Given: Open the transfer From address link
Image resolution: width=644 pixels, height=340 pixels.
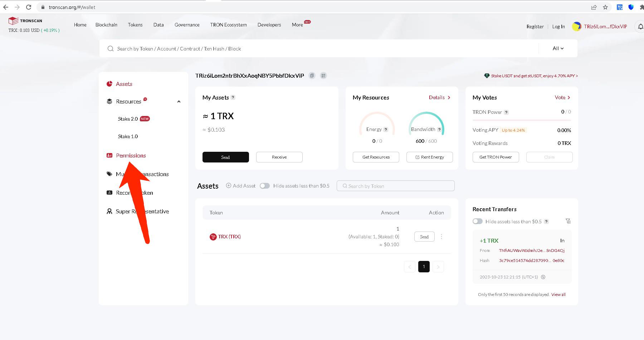Looking at the screenshot, I should pos(532,251).
